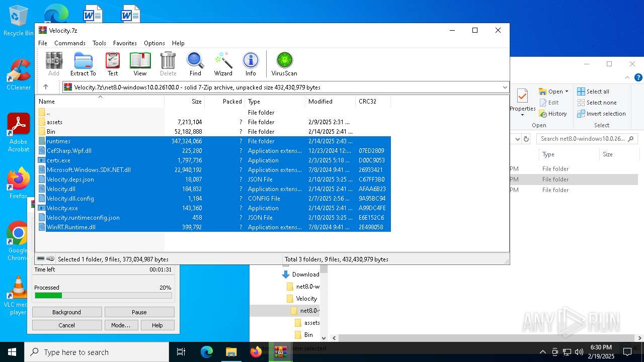This screenshot has height=362, width=644.
Task: Open the Adobe Acrobat desktop icon
Action: coord(18,132)
